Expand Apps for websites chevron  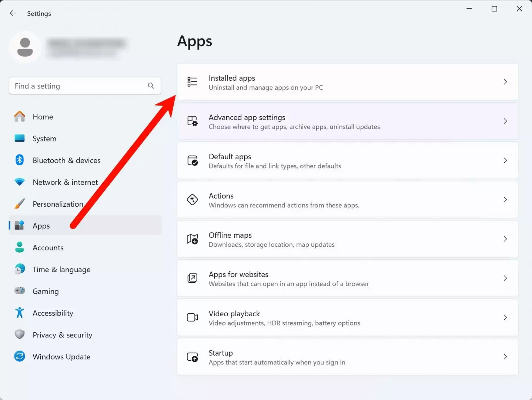coord(505,278)
